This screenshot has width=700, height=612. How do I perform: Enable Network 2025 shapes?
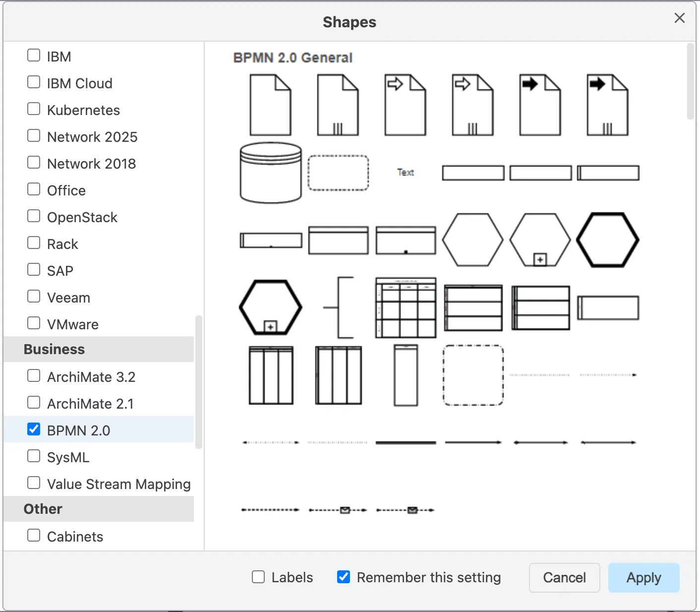coord(34,135)
